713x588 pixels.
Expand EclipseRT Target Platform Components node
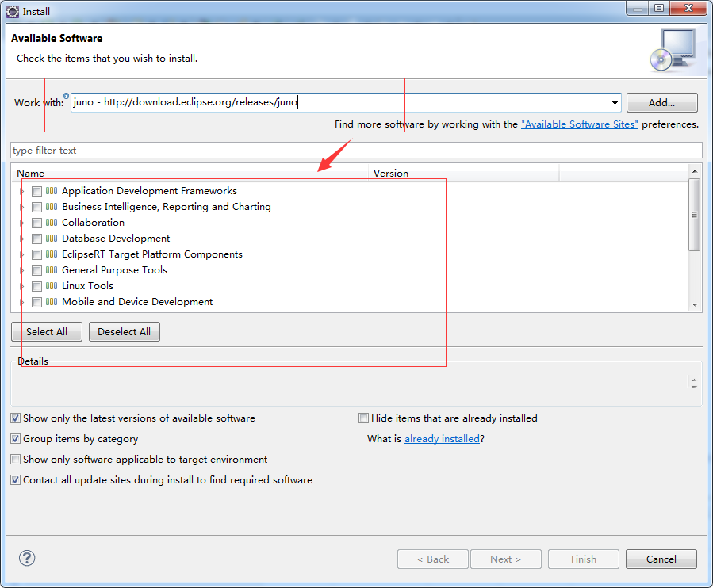tap(21, 255)
